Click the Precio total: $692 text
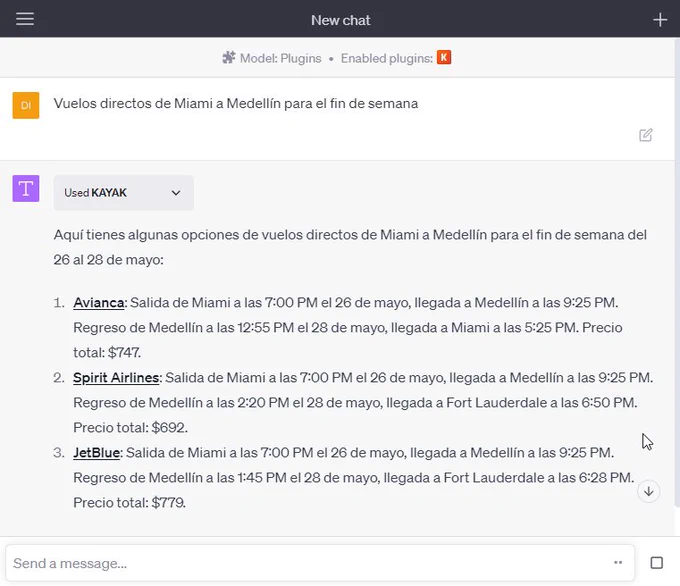Image resolution: width=680 pixels, height=586 pixels. pyautogui.click(x=131, y=428)
